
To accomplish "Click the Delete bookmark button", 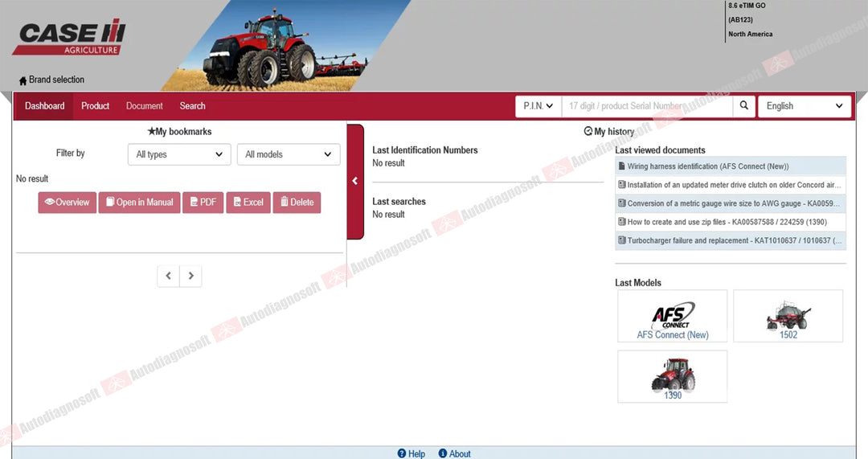I will tap(297, 202).
